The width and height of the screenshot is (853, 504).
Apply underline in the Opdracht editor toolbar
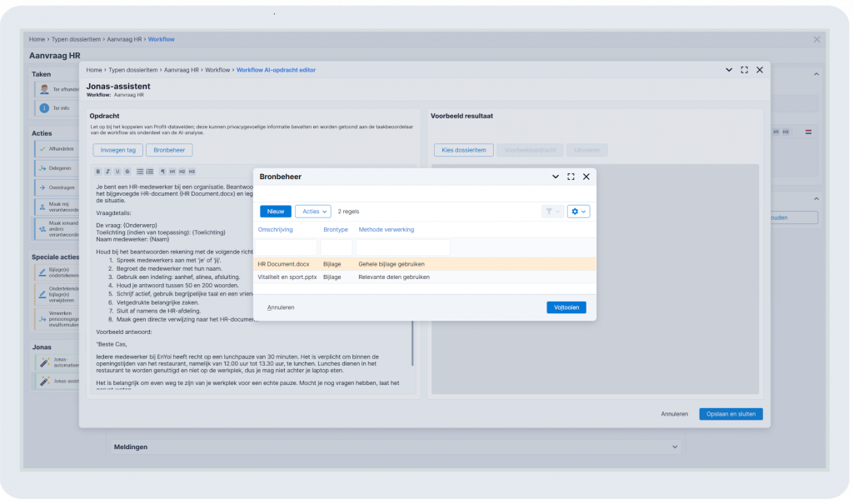click(x=117, y=172)
